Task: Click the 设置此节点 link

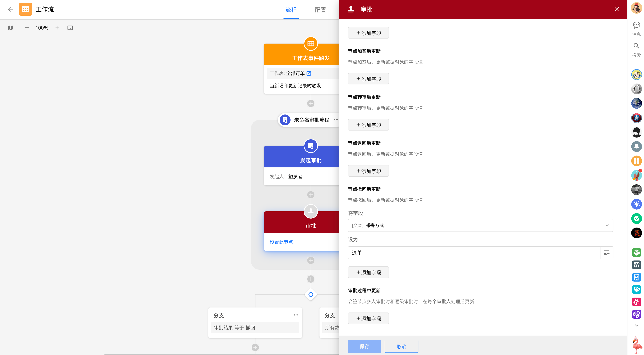Action: pos(281,242)
